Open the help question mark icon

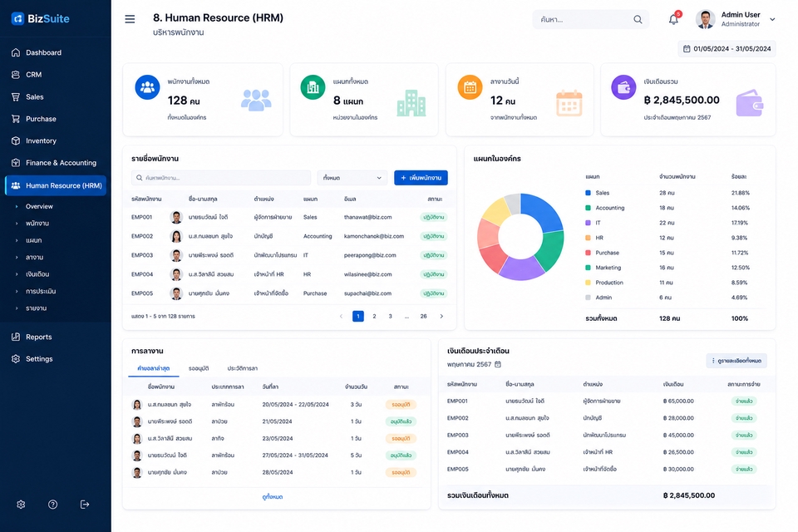52,504
